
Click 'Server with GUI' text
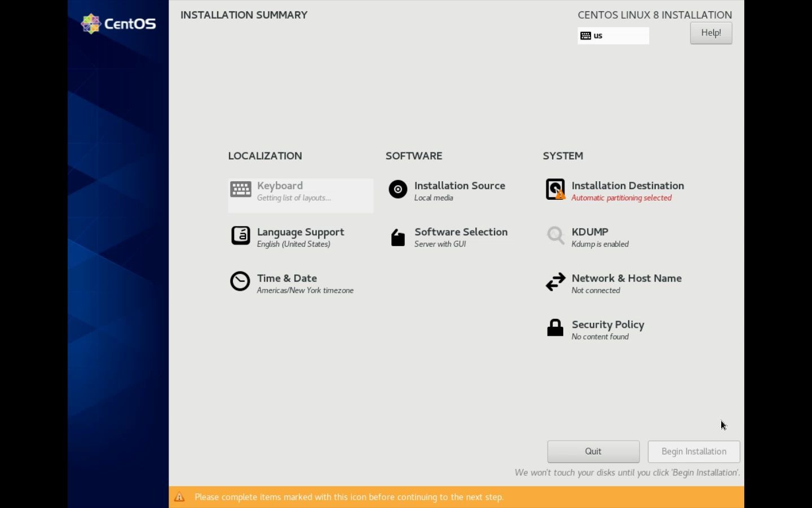[x=440, y=244]
